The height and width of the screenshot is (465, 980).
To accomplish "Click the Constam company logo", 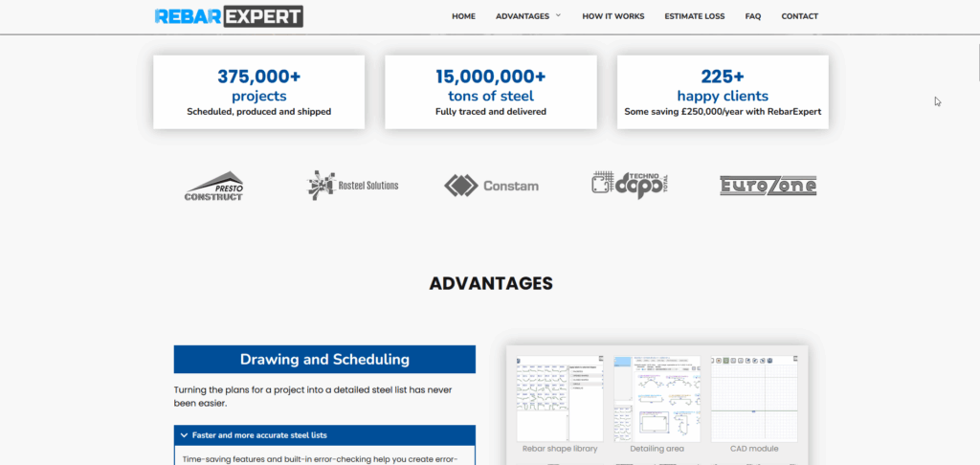I will tap(491, 186).
